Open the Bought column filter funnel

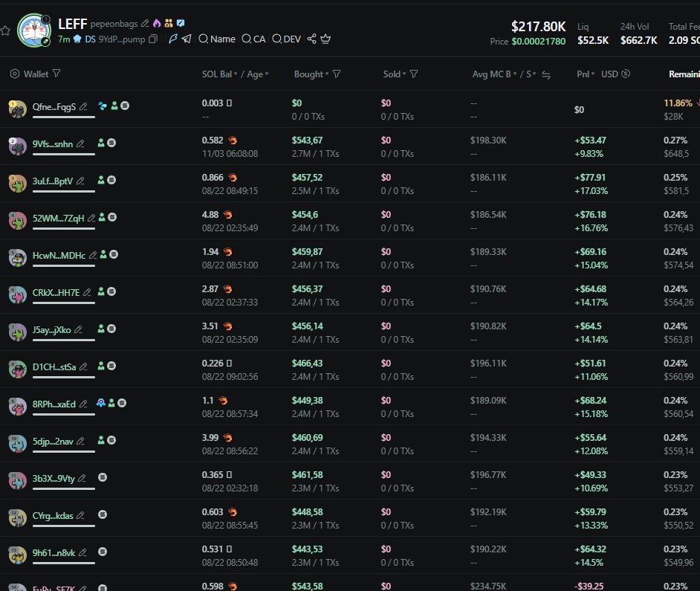click(337, 74)
